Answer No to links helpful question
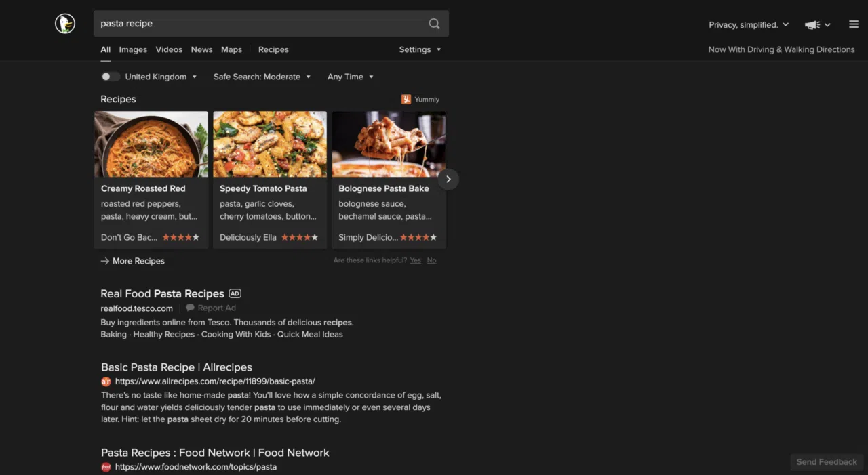 pos(431,260)
